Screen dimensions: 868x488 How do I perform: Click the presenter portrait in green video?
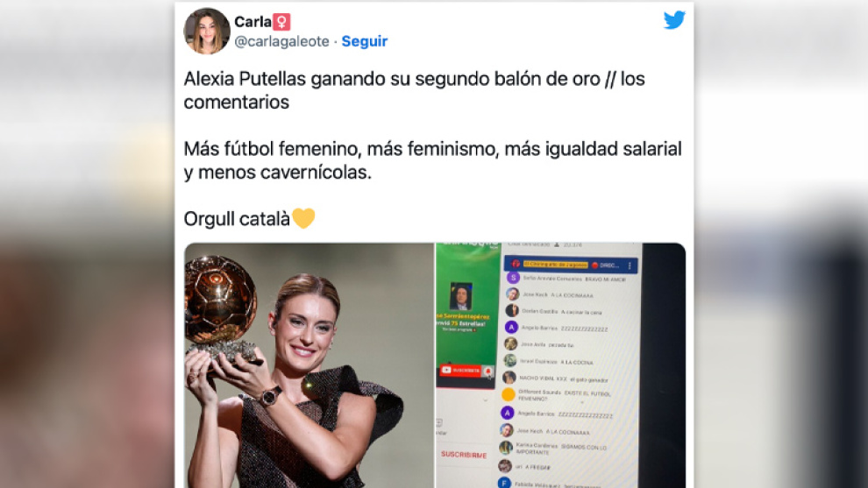460,296
